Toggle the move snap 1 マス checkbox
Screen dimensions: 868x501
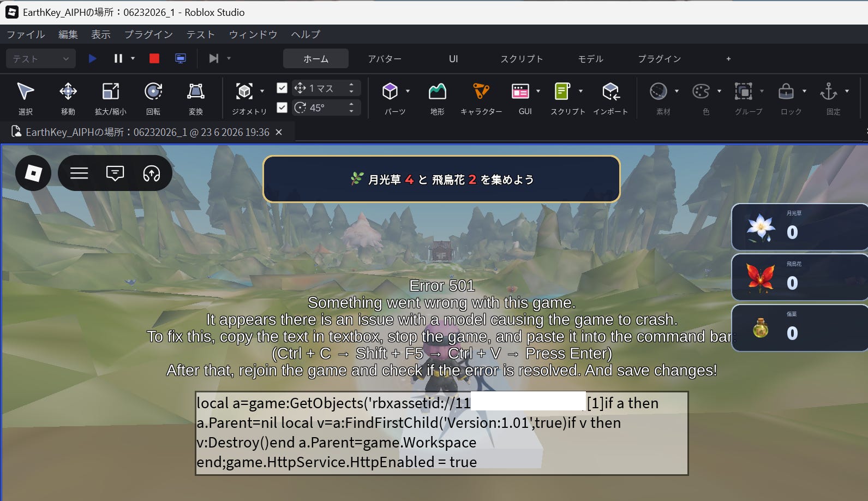pyautogui.click(x=282, y=88)
